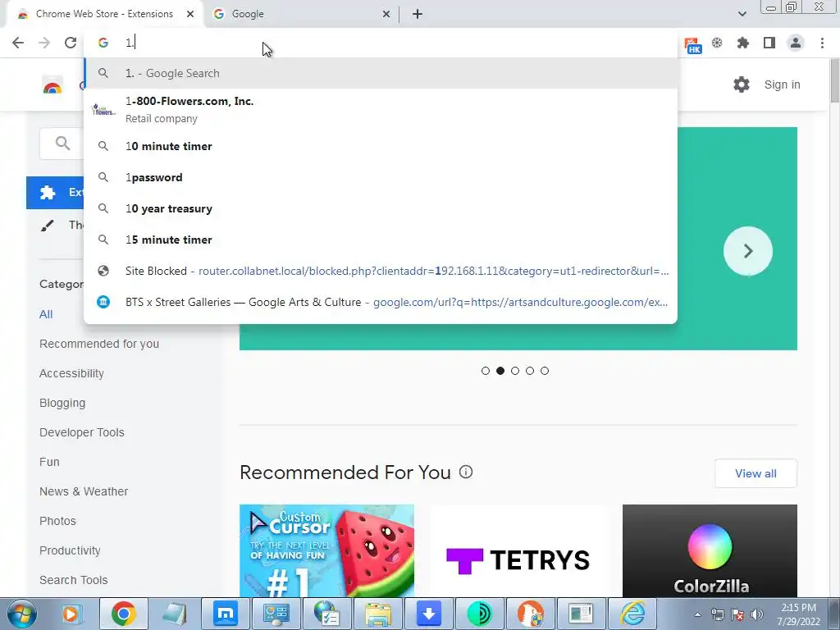Choose the 1-800-Flowers.com suggestion

[x=381, y=110]
